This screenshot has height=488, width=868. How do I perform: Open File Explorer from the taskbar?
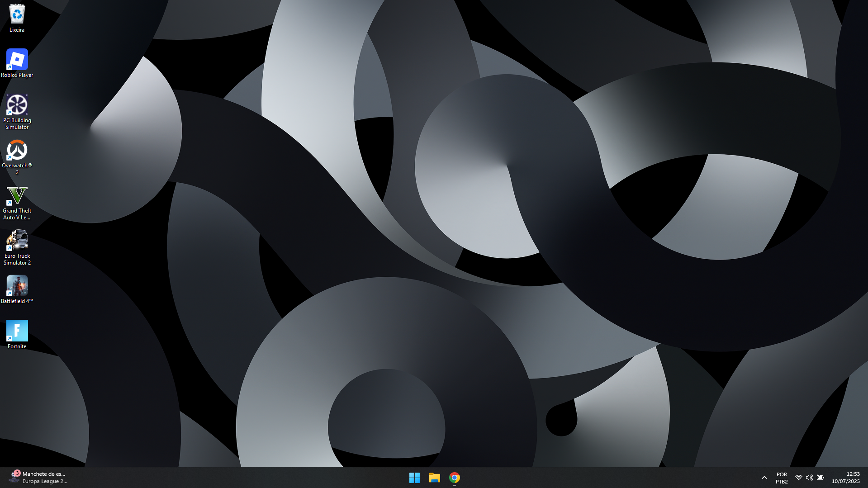pyautogui.click(x=434, y=478)
